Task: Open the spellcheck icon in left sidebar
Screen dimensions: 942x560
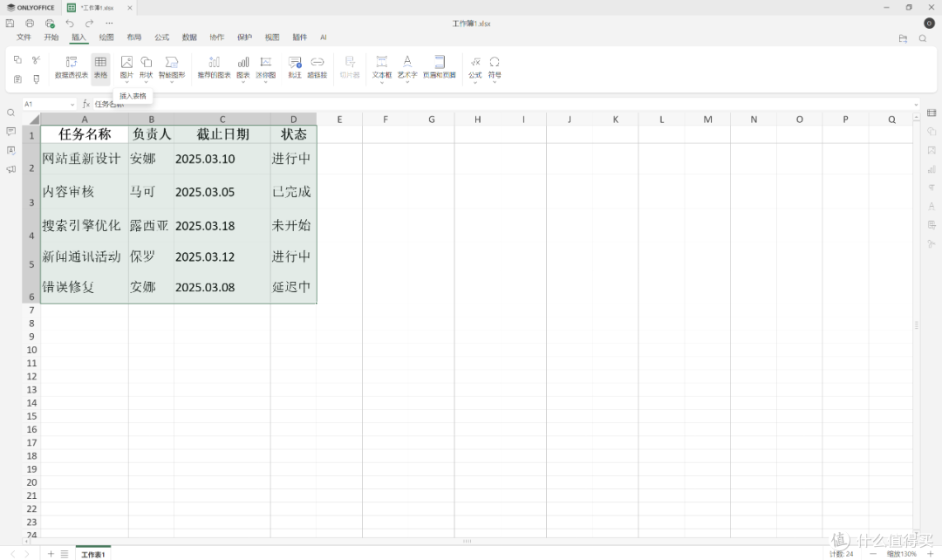Action: coord(10,150)
